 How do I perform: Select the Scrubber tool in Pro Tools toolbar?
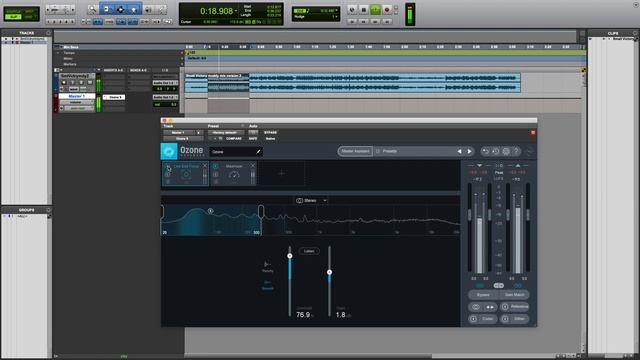148,9
